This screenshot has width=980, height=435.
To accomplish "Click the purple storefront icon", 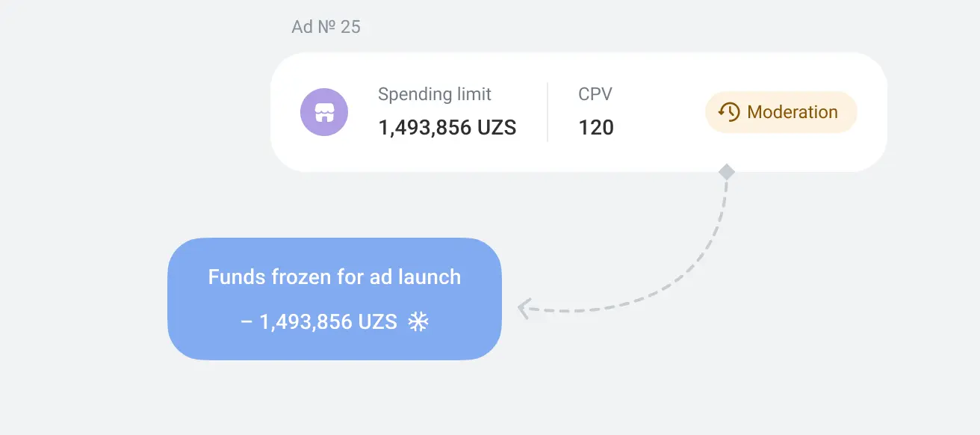I will click(324, 112).
